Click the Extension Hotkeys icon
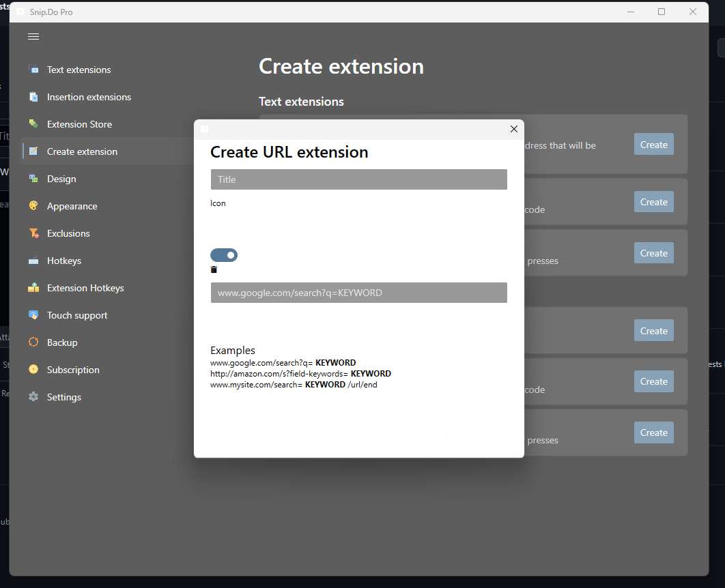 (33, 287)
